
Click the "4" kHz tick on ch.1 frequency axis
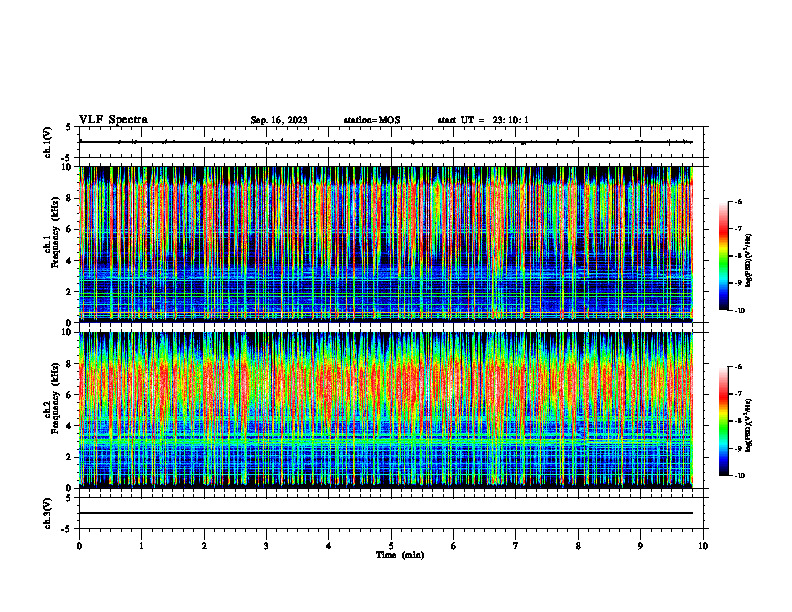pos(70,261)
